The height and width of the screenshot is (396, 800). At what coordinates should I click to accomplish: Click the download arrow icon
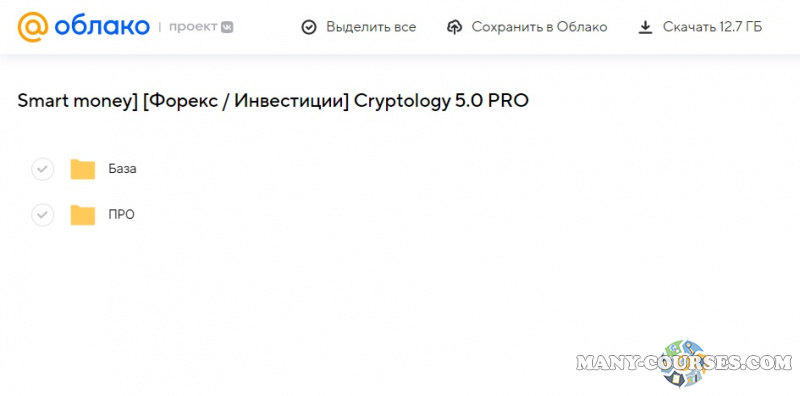pyautogui.click(x=645, y=27)
